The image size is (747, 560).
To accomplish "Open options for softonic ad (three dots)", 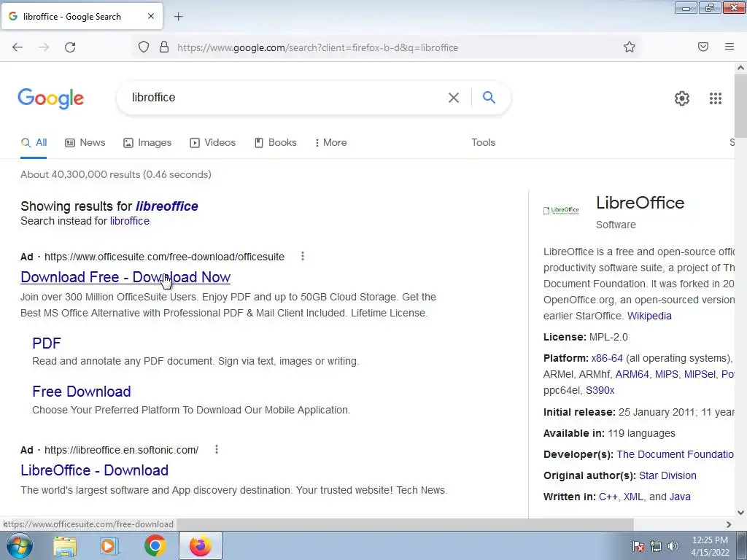I will tap(216, 449).
